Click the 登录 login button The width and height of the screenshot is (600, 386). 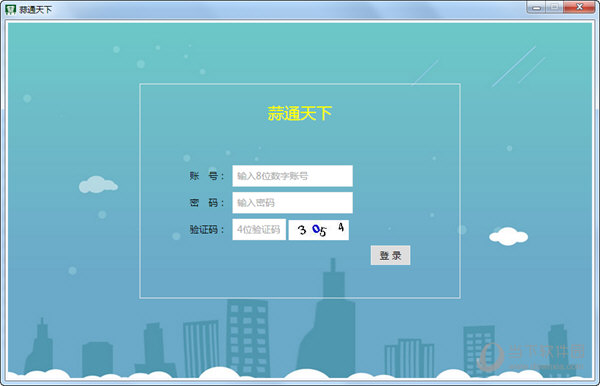point(390,255)
